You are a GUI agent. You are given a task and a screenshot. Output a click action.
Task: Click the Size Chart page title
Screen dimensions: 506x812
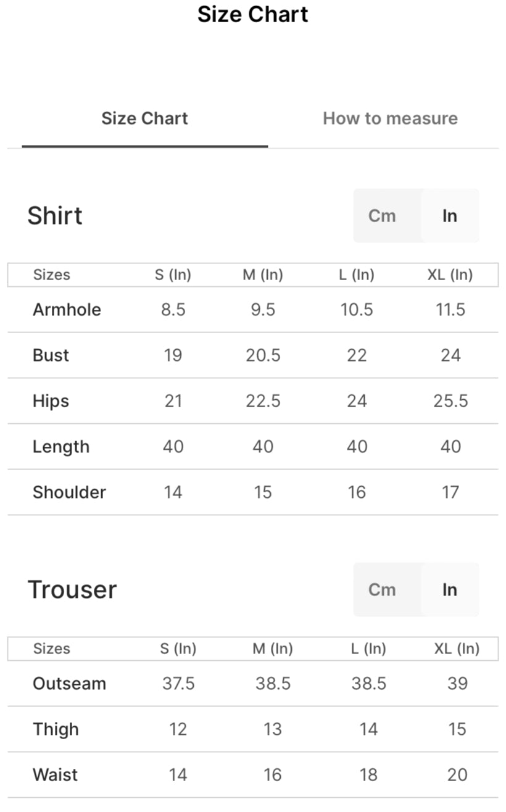[253, 14]
